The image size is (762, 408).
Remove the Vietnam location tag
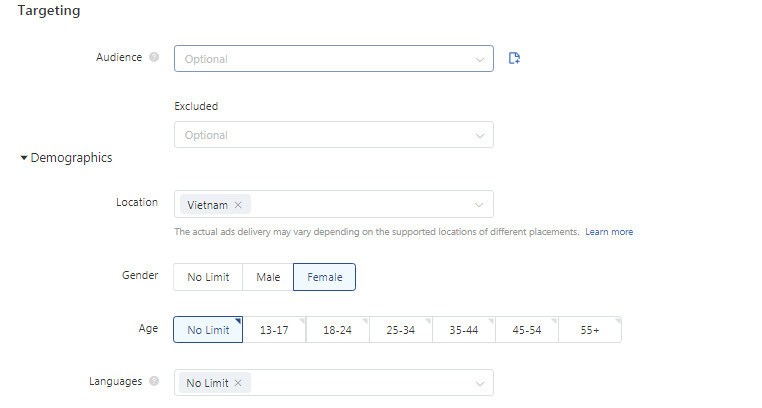(238, 205)
